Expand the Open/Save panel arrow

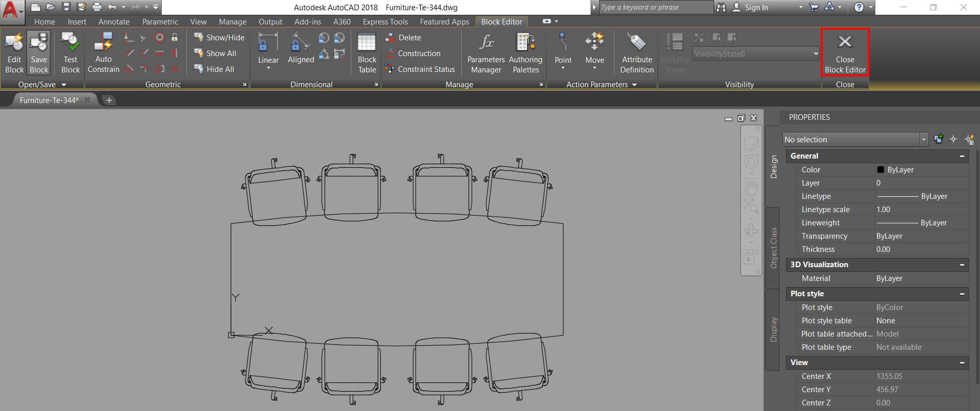point(64,85)
